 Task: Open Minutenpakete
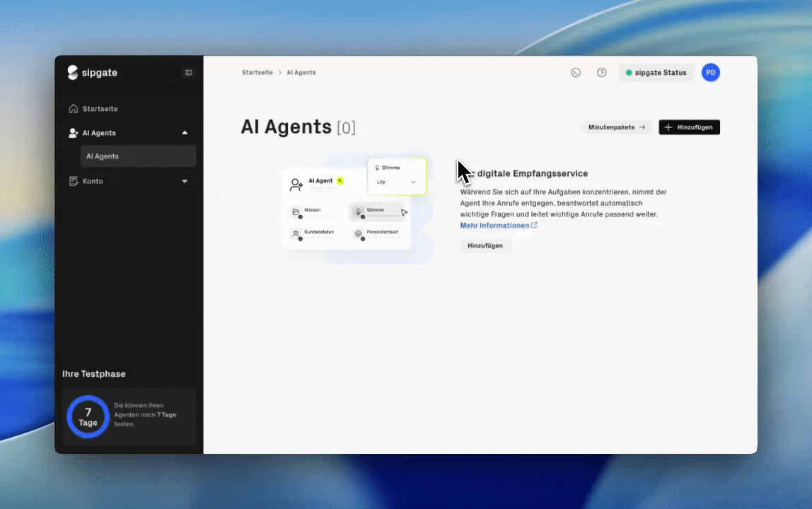tap(617, 127)
